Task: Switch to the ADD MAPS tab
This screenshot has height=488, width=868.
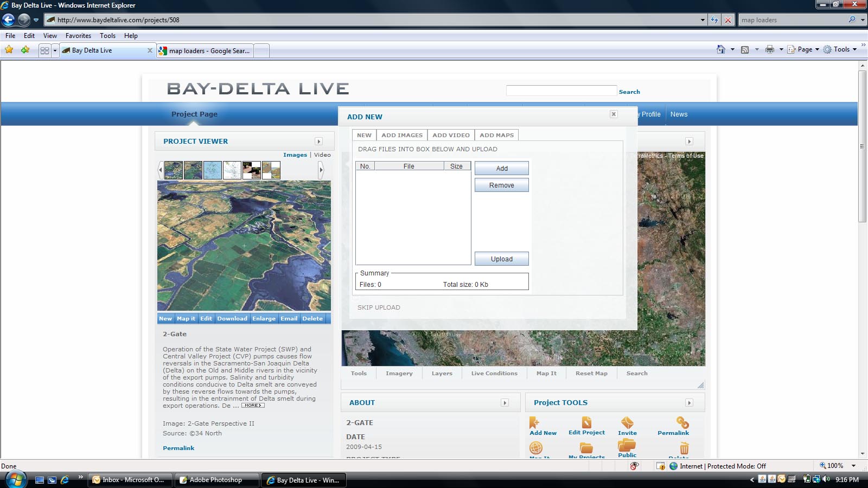Action: coord(496,135)
